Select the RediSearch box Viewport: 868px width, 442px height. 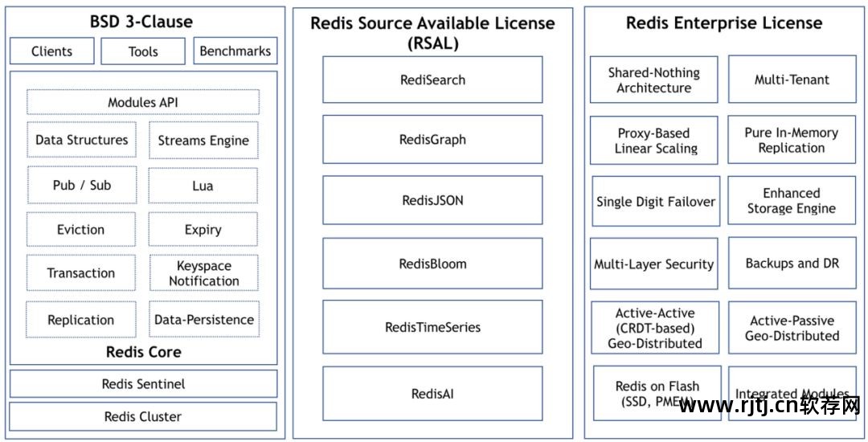[x=432, y=80]
